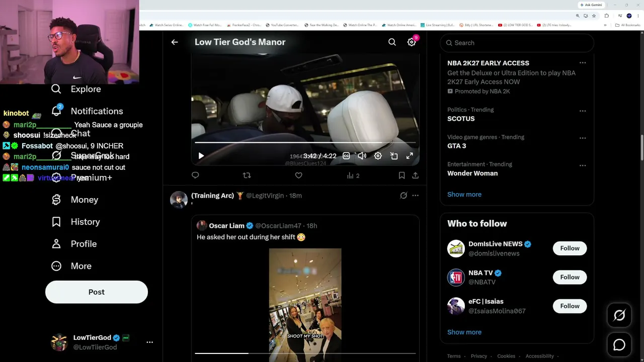The width and height of the screenshot is (644, 362).
Task: Bookmark this page with Chrome's star icon
Action: click(594, 16)
